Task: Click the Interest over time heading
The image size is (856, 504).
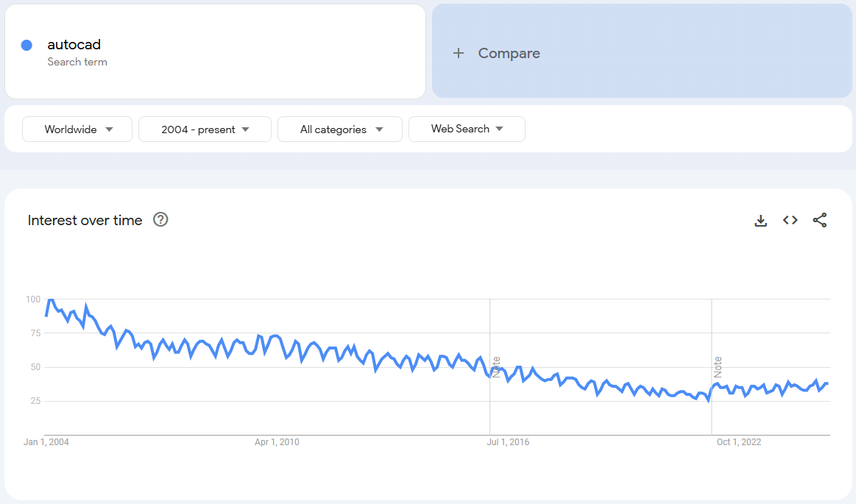Action: [85, 221]
